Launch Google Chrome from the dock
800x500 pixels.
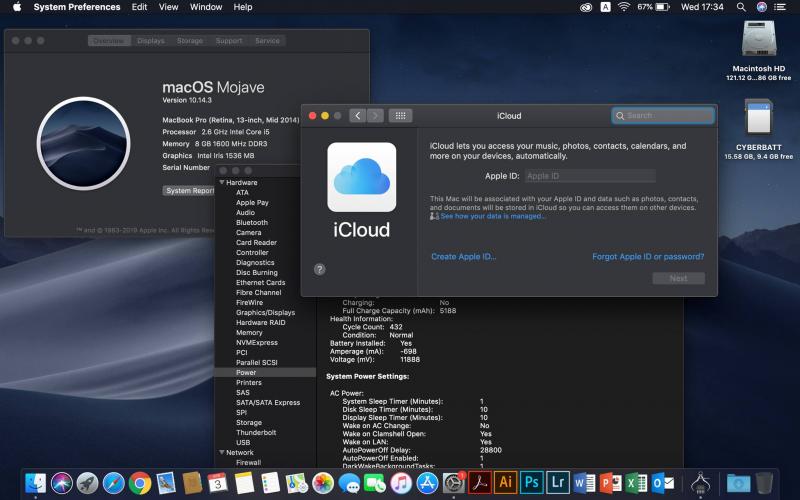(x=140, y=483)
